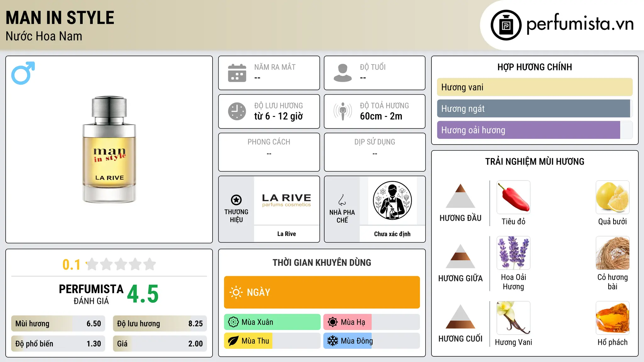The image size is (644, 362).
Task: Click the Hương cuối pyramid icon
Action: pos(460,316)
